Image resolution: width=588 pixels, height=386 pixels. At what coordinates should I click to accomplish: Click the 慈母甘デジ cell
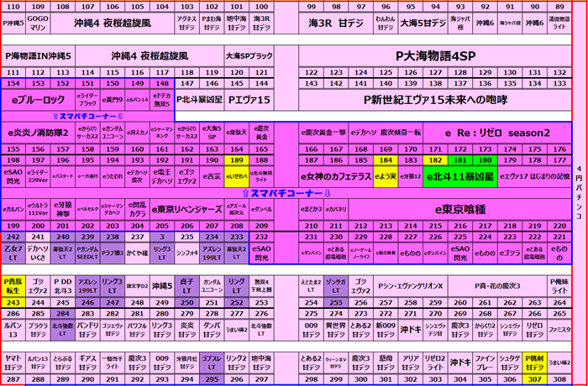click(386, 363)
